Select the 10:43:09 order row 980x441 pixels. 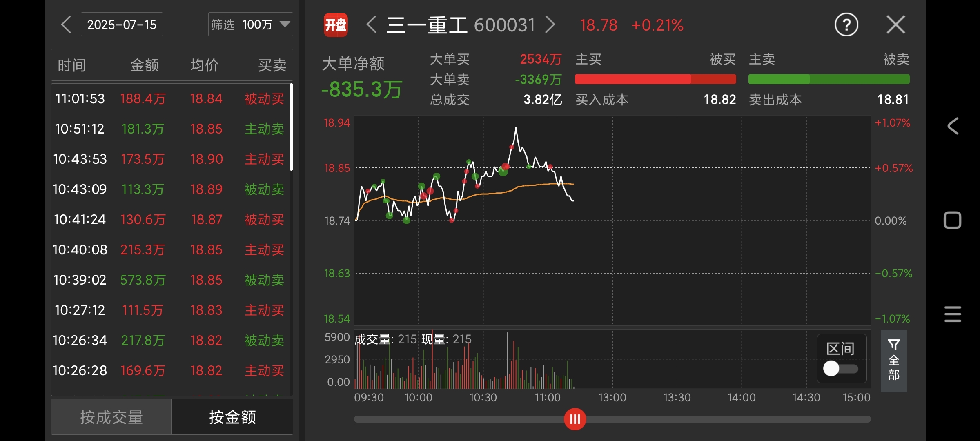(170, 189)
